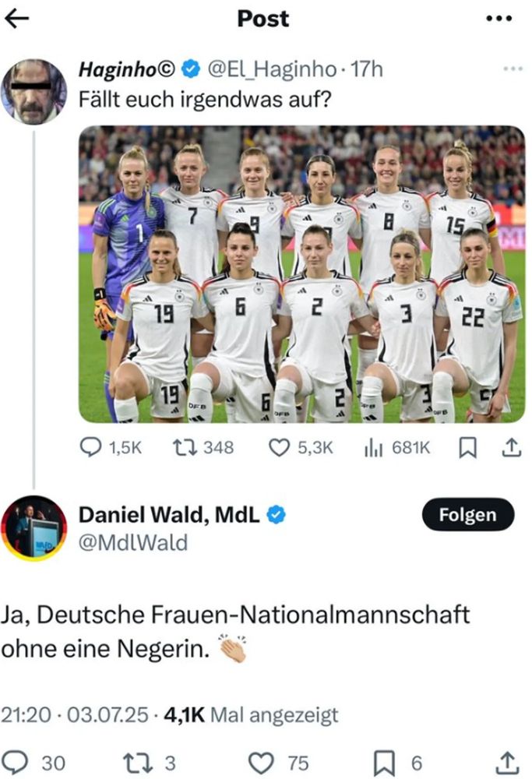
Task: Repost the reply showing 3 reposts
Action: [x=149, y=763]
